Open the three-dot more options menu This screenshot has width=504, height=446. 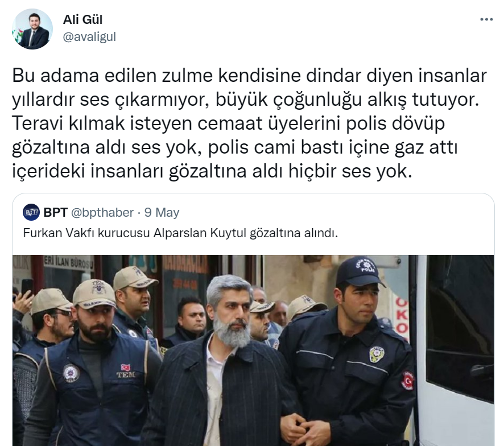486,19
